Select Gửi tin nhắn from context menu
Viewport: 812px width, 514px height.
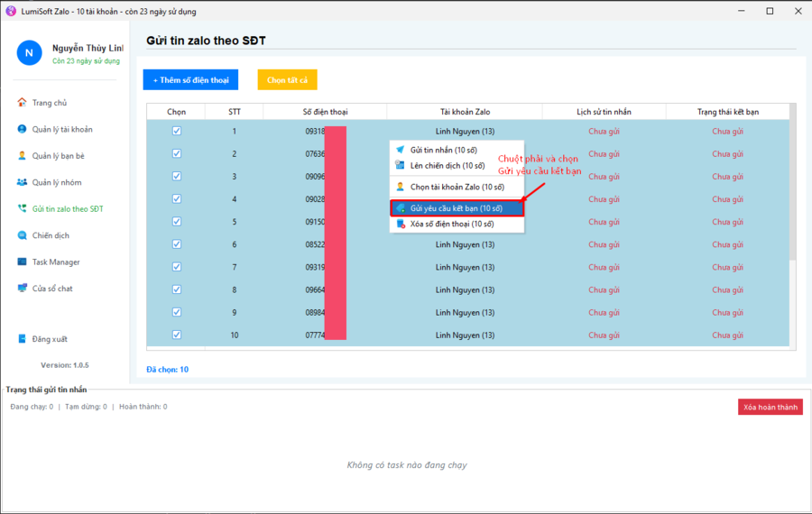(443, 150)
